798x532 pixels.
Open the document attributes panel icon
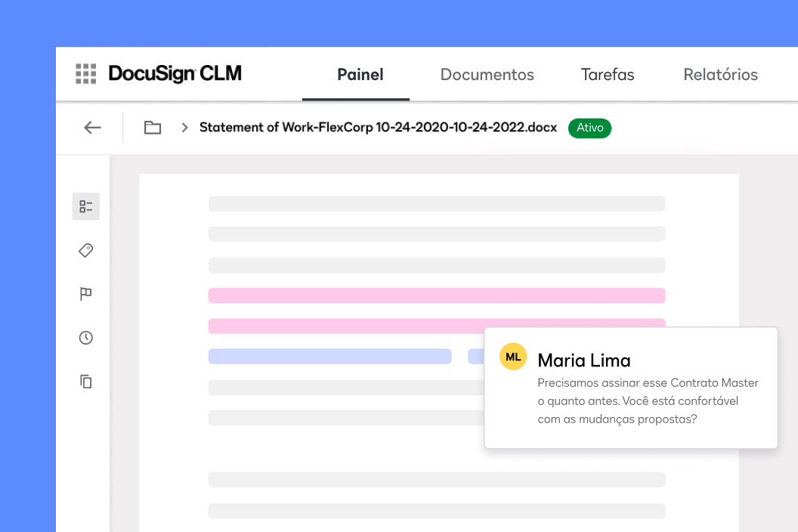tap(85, 206)
